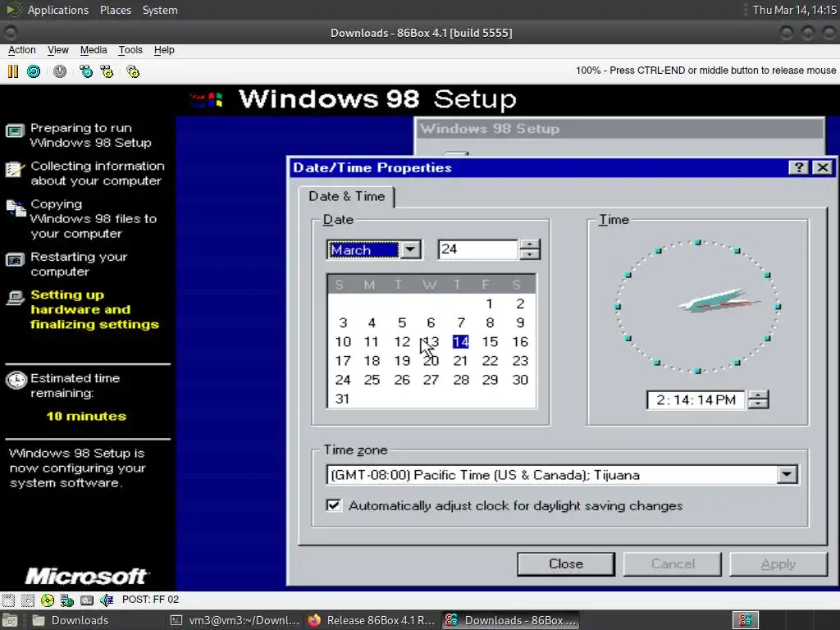Image resolution: width=840 pixels, height=630 pixels.
Task: Open the Help menu
Action: (x=164, y=50)
